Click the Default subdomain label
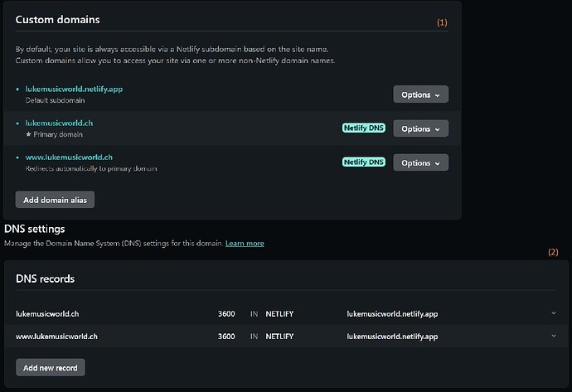Screen dimensions: 572x392 (55, 100)
